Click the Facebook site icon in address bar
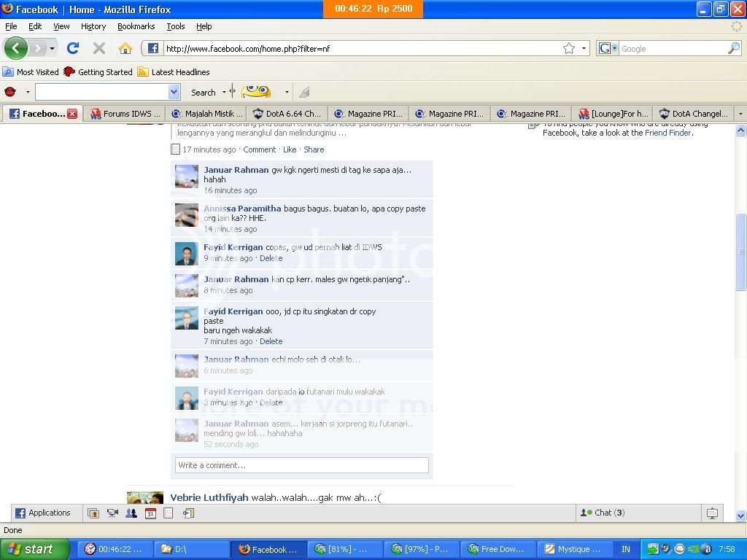 coord(153,48)
